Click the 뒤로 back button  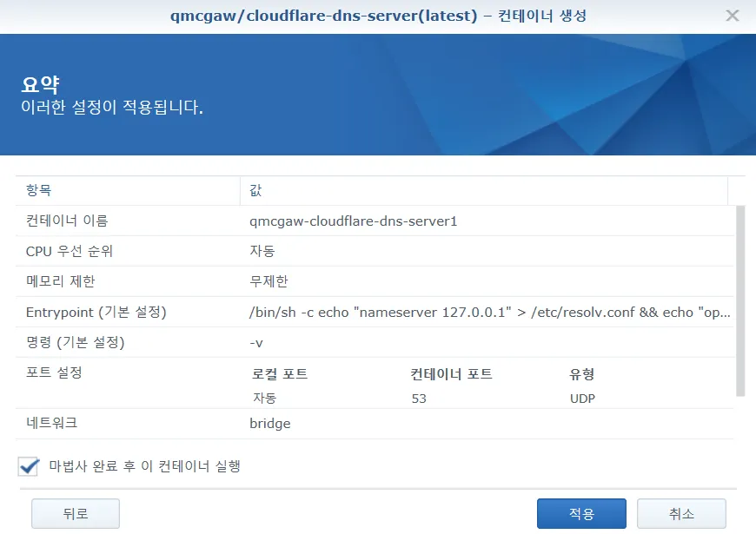click(76, 513)
